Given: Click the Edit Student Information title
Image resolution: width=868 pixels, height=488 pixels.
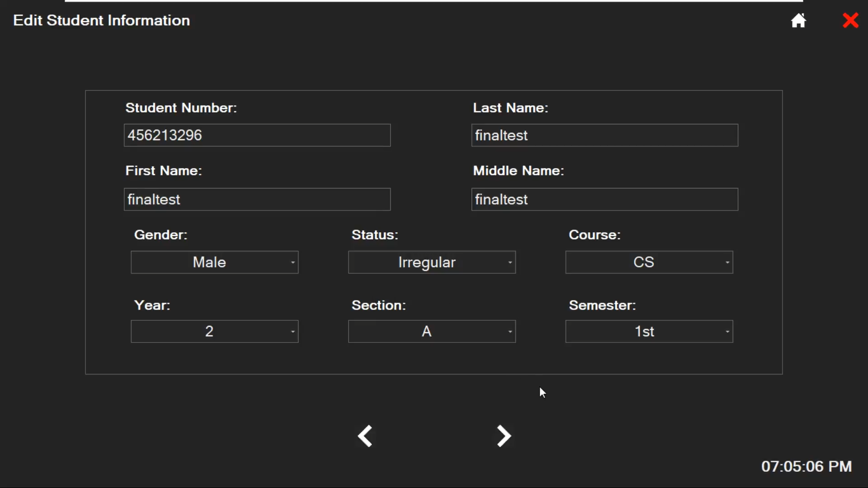Looking at the screenshot, I should click(102, 20).
